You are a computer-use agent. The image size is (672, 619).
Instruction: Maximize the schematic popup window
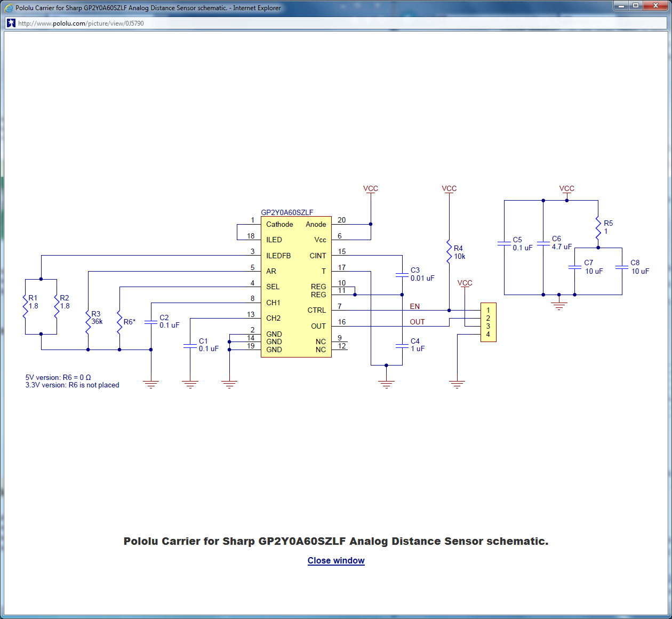(x=636, y=6)
